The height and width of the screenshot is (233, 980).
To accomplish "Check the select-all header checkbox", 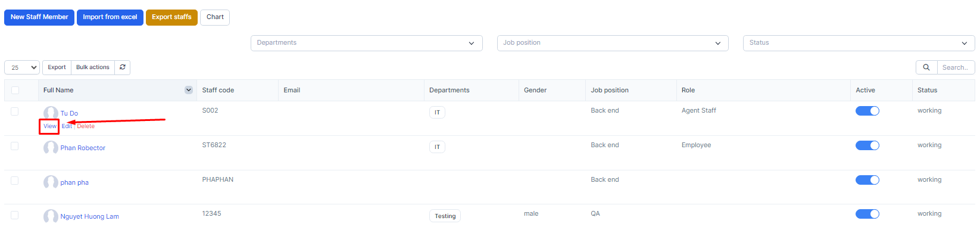I will [x=15, y=90].
